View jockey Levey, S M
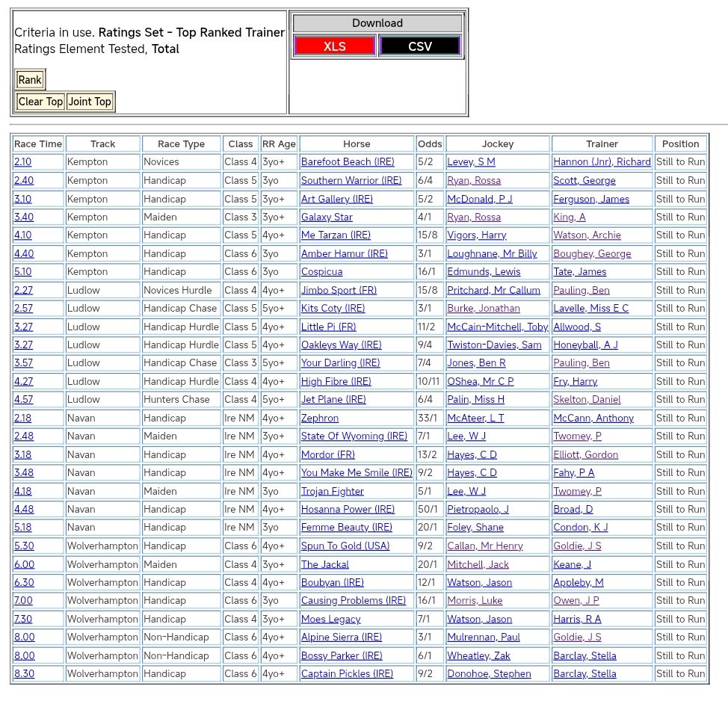728x701 pixels. click(x=471, y=162)
